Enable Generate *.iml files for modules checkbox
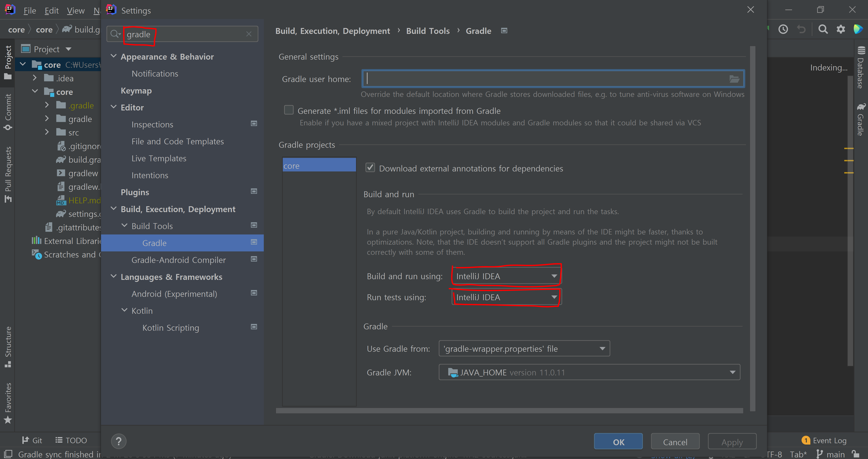Screen dimensions: 868x459 click(289, 110)
